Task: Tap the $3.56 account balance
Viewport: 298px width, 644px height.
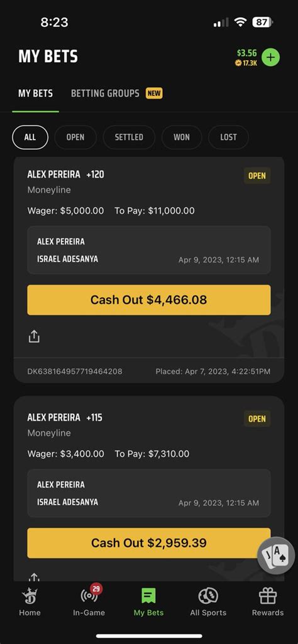Action: [x=246, y=53]
